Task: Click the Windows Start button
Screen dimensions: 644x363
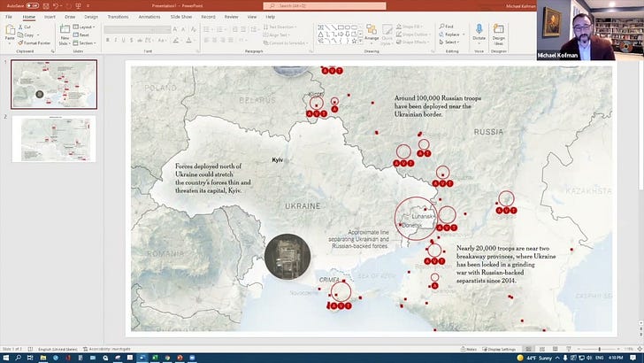Action: pos(6,358)
